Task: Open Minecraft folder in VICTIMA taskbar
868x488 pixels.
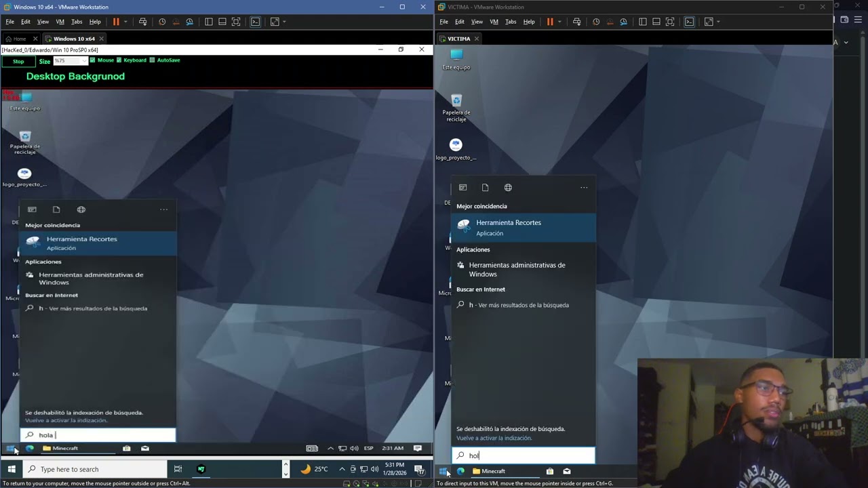Action: click(489, 471)
